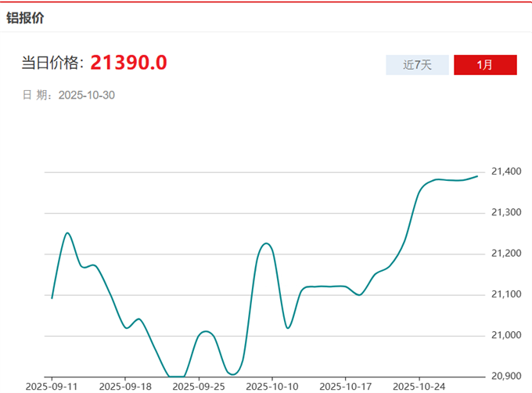Click y-axis value 21,300
Viewport: 532px width, 393px height.
505,212
